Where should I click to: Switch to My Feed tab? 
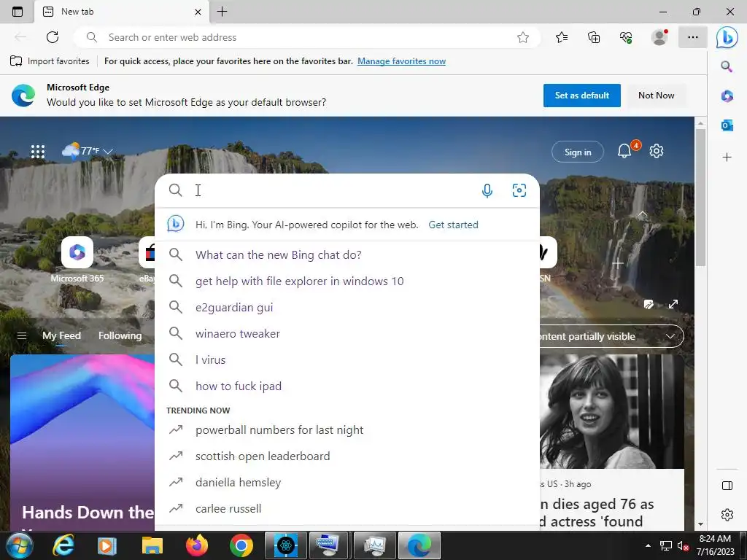[61, 335]
